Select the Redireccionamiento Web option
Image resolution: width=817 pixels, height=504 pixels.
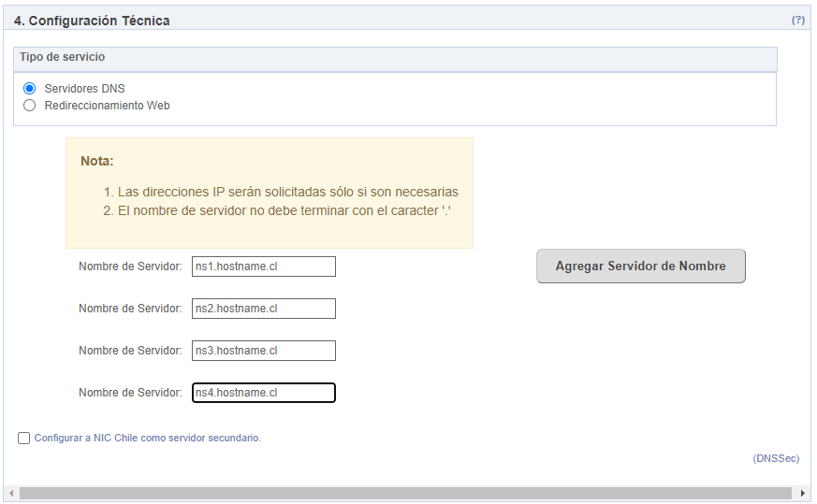(x=30, y=105)
